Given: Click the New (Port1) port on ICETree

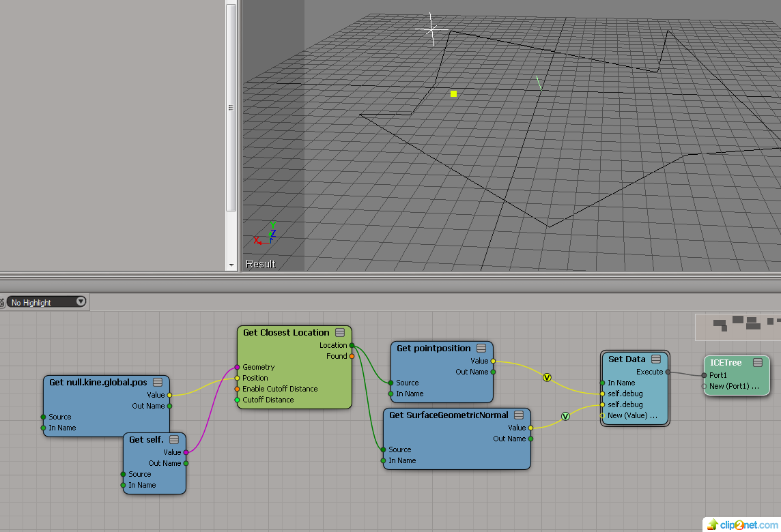Looking at the screenshot, I should click(x=704, y=386).
